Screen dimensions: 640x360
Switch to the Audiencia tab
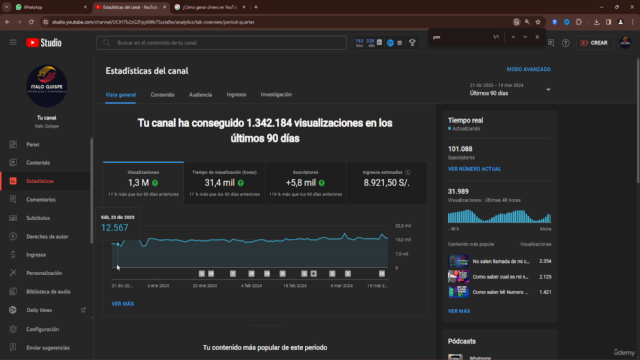200,95
